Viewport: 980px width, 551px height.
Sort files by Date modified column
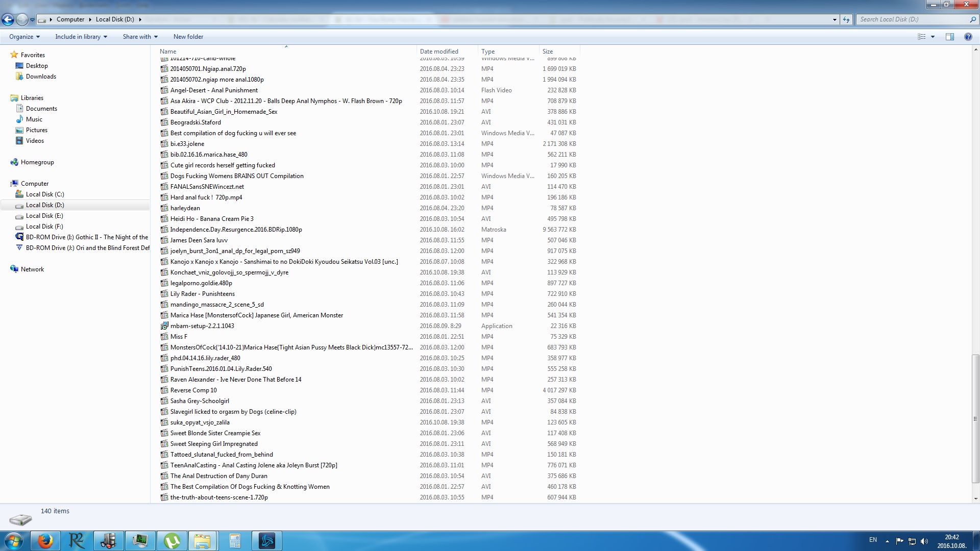click(x=447, y=52)
